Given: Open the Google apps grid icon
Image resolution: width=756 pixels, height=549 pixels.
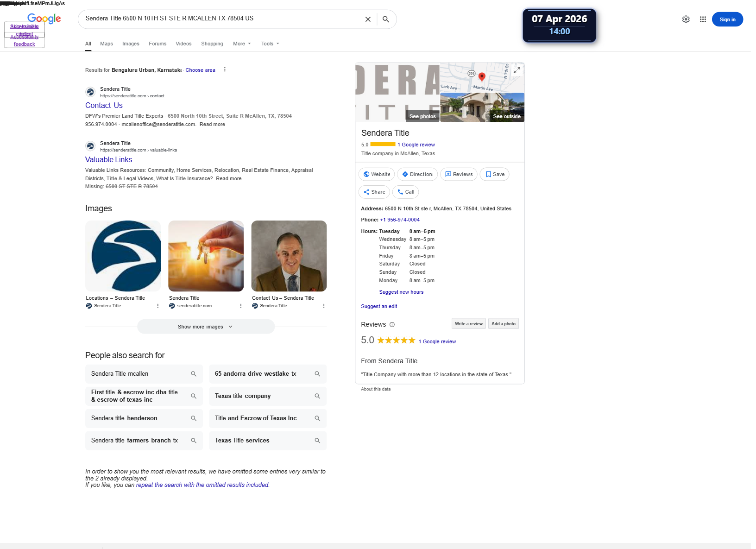Looking at the screenshot, I should pyautogui.click(x=703, y=19).
